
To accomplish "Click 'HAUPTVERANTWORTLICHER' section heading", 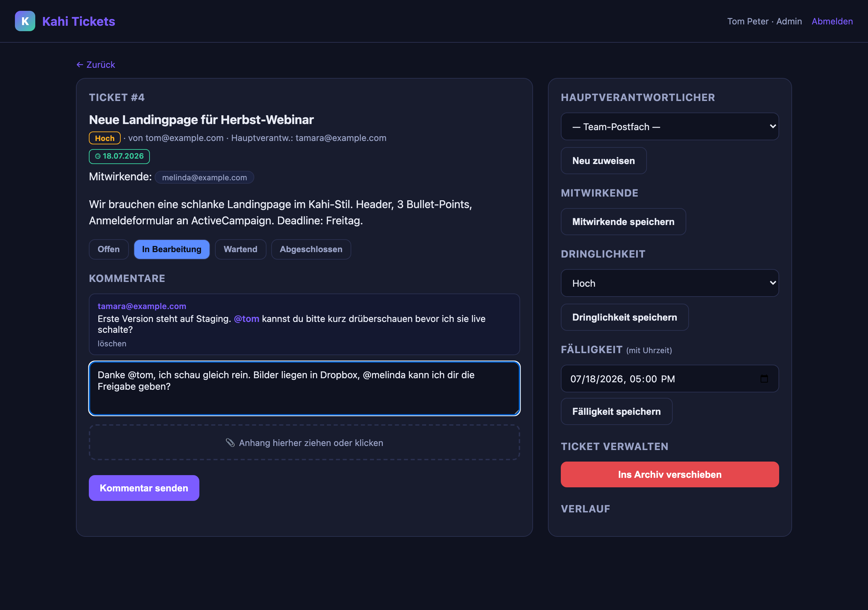I will click(x=638, y=98).
